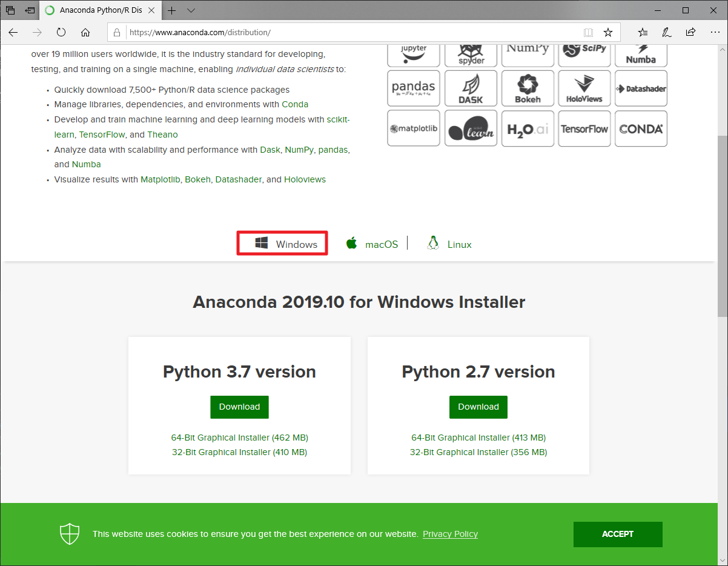This screenshot has width=728, height=566.
Task: Add page to favorites star
Action: (x=608, y=32)
